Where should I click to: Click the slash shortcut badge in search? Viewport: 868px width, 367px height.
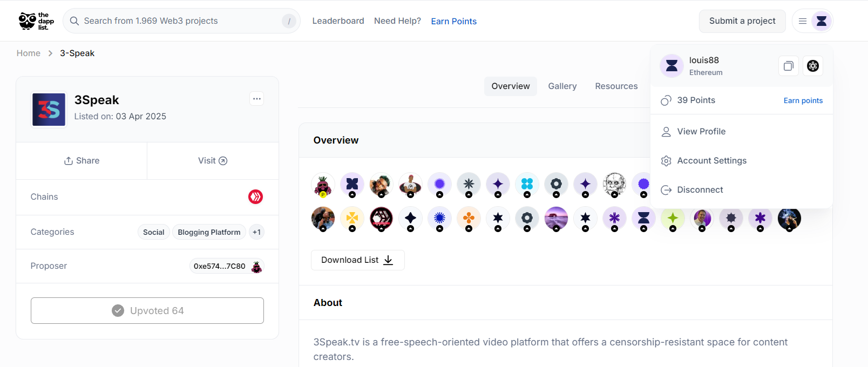pos(289,21)
